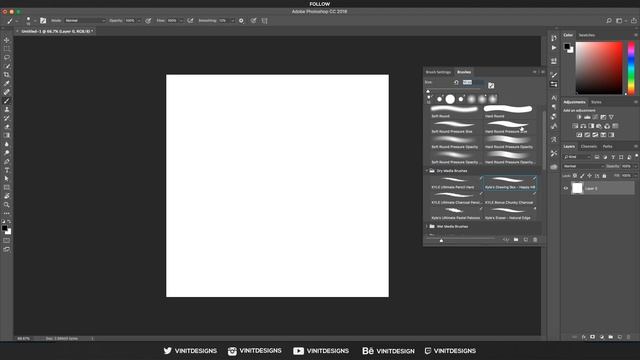Toggle layer filter switch in Layers panel
This screenshot has width=640, height=360.
(x=636, y=156)
